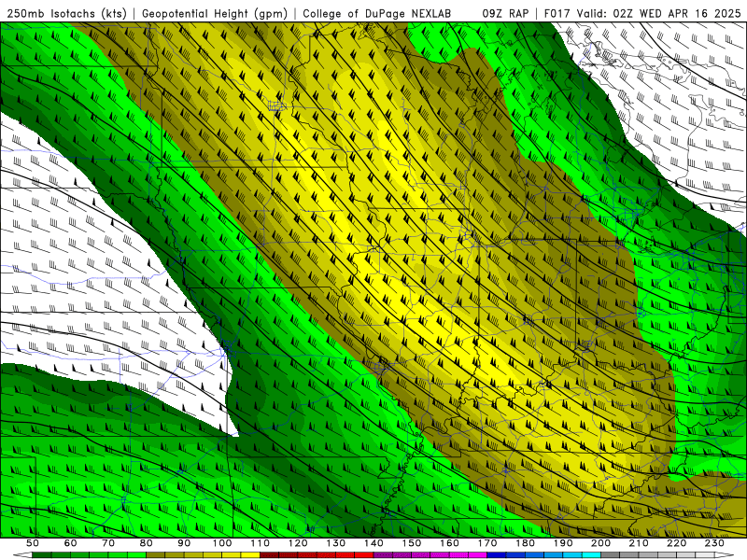Click the legend value 90

tap(184, 543)
